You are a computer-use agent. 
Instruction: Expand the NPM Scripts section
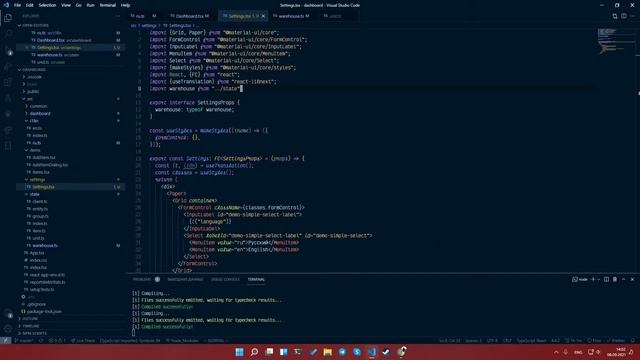tap(33, 333)
